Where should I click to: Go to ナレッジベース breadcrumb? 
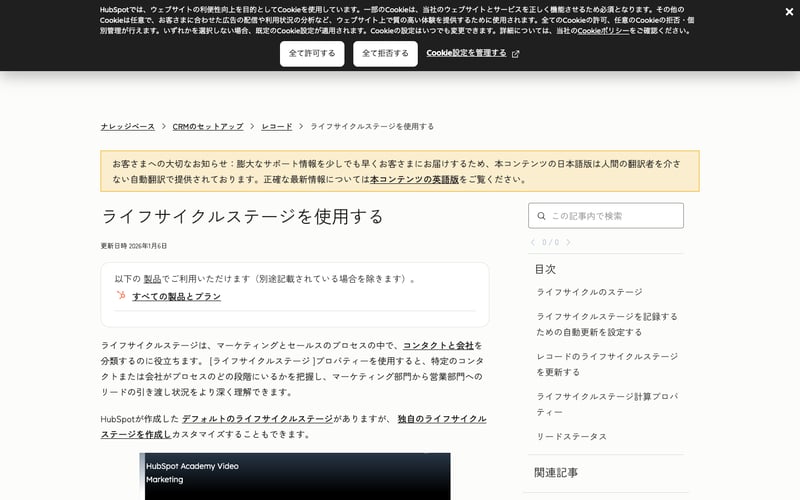click(128, 126)
